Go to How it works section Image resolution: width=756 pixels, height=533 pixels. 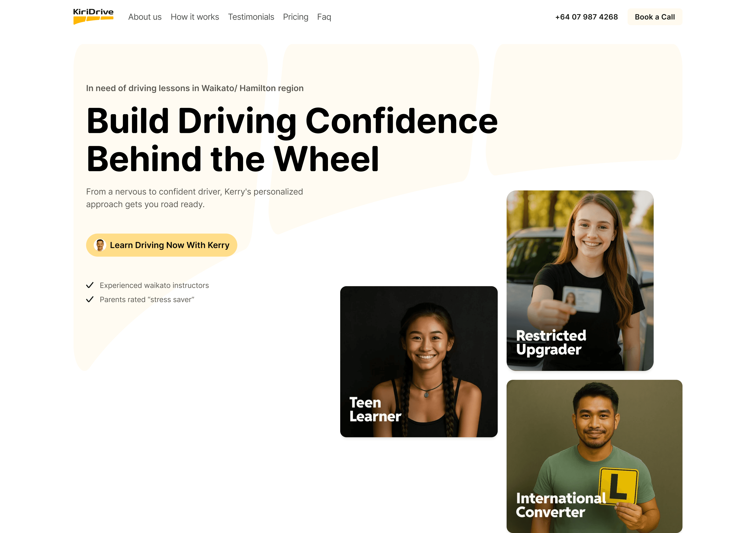(195, 17)
